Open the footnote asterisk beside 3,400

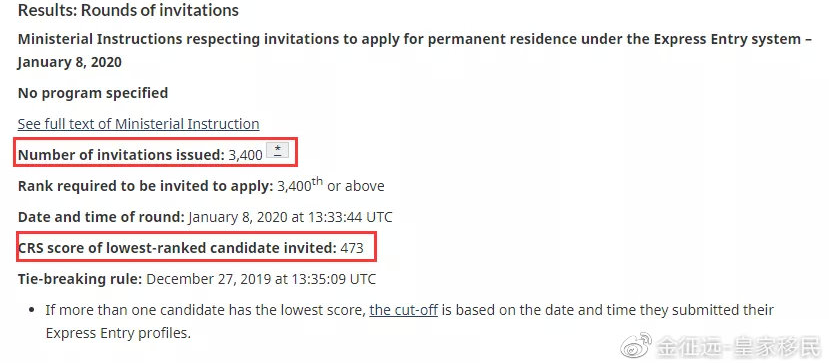[277, 150]
